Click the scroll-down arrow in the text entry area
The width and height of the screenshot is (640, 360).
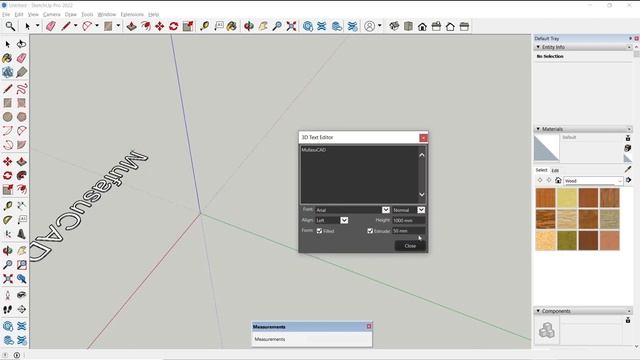422,195
